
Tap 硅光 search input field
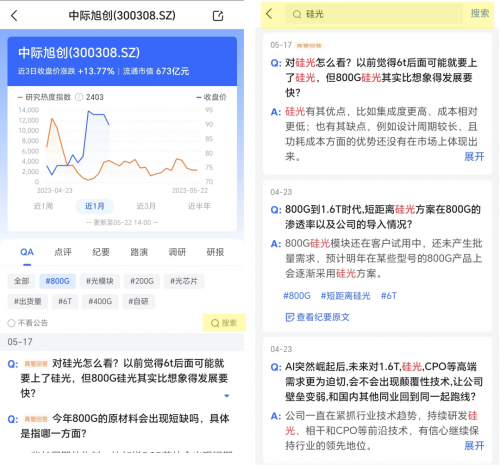[x=374, y=14]
